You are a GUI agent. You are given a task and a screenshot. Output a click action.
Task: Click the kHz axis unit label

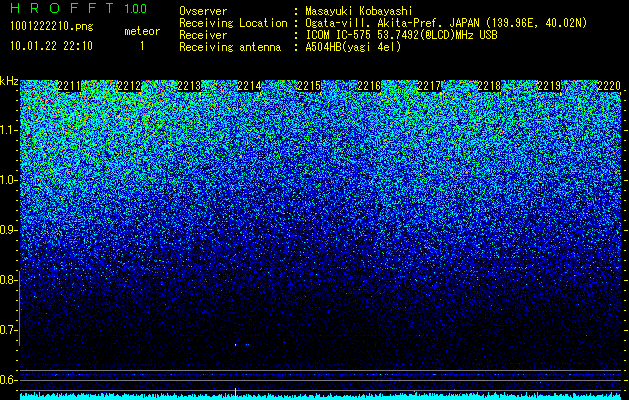(9, 81)
